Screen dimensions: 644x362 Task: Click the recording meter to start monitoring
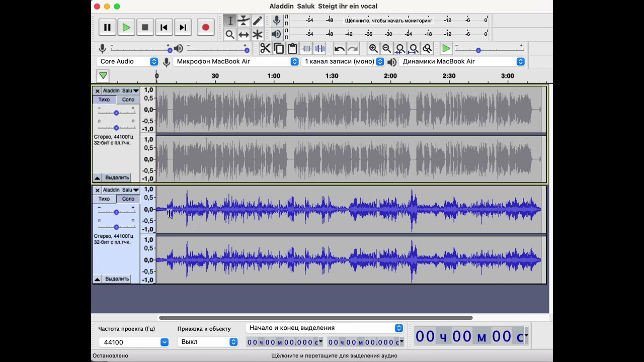pyautogui.click(x=388, y=21)
